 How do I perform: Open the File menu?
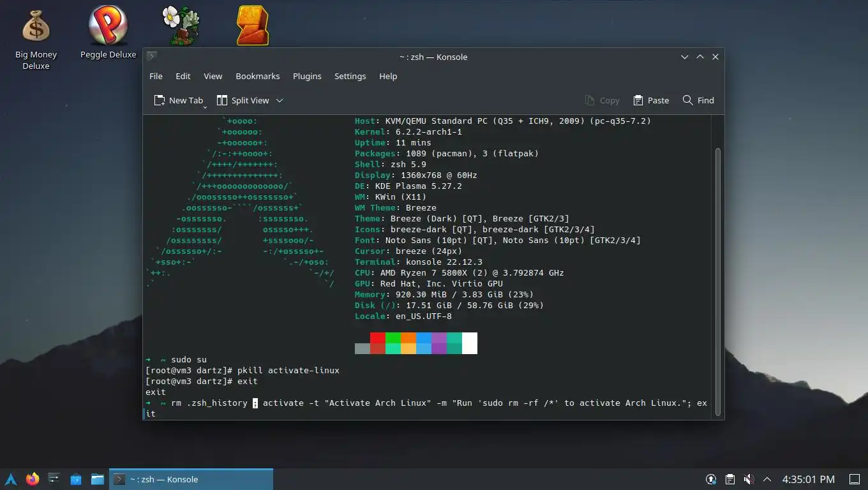pos(156,76)
